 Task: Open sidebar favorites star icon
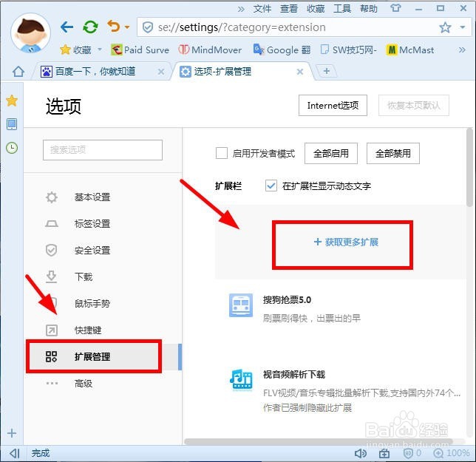point(12,101)
